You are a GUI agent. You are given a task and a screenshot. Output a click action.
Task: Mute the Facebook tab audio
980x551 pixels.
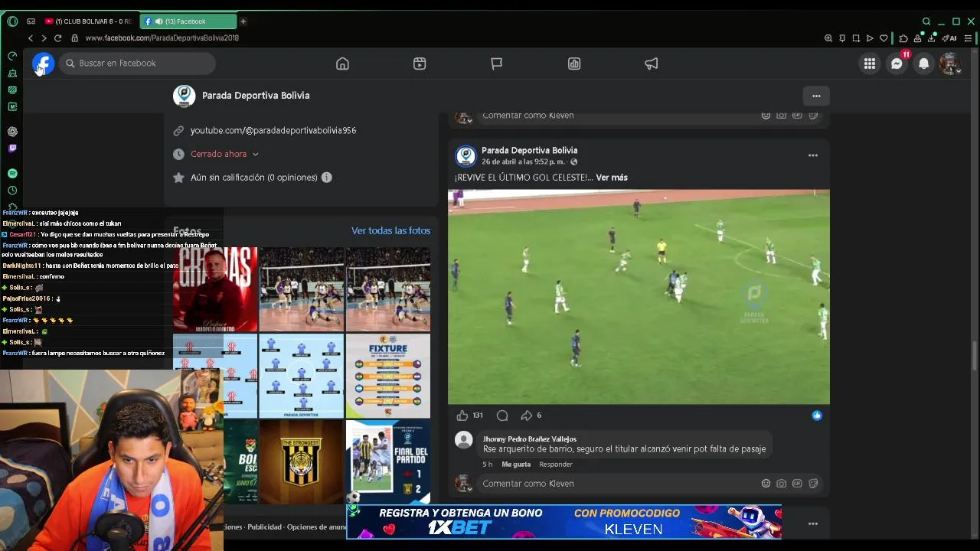[x=158, y=21]
